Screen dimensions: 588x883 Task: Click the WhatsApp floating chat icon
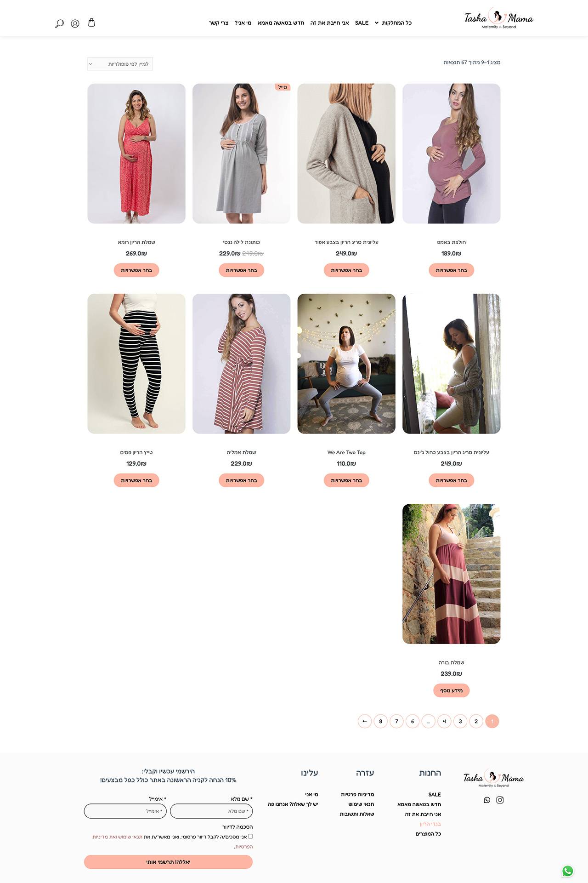pos(568,871)
